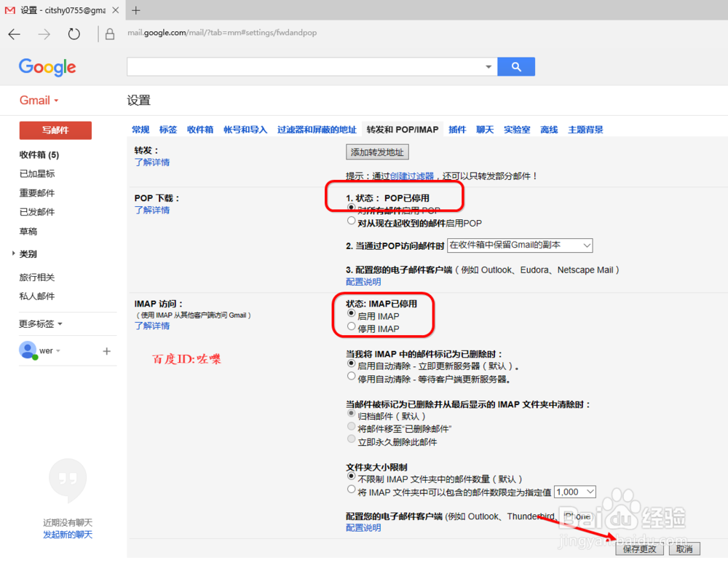The height and width of the screenshot is (566, 728).
Task: Switch to 收件箱 settings tab
Action: tap(200, 130)
